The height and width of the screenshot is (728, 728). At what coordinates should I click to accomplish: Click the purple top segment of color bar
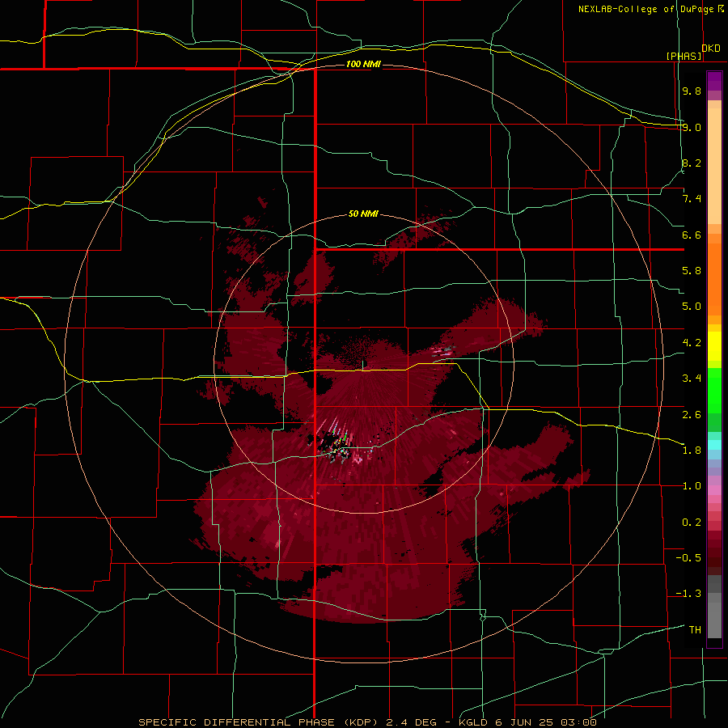pos(714,81)
